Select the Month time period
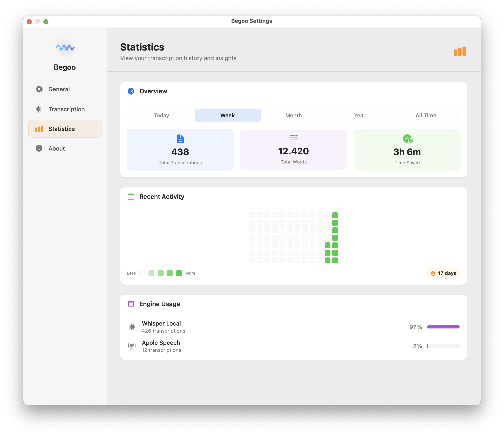The width and height of the screenshot is (504, 436). point(293,115)
